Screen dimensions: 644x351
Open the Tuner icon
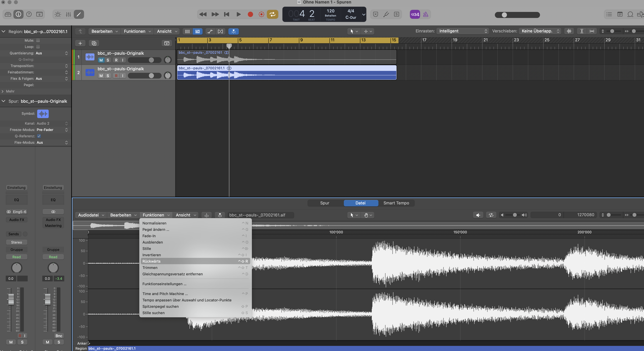(386, 14)
